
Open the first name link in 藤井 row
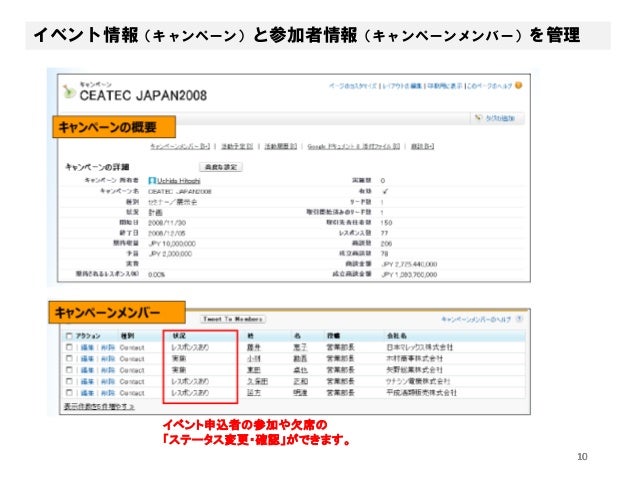click(300, 348)
